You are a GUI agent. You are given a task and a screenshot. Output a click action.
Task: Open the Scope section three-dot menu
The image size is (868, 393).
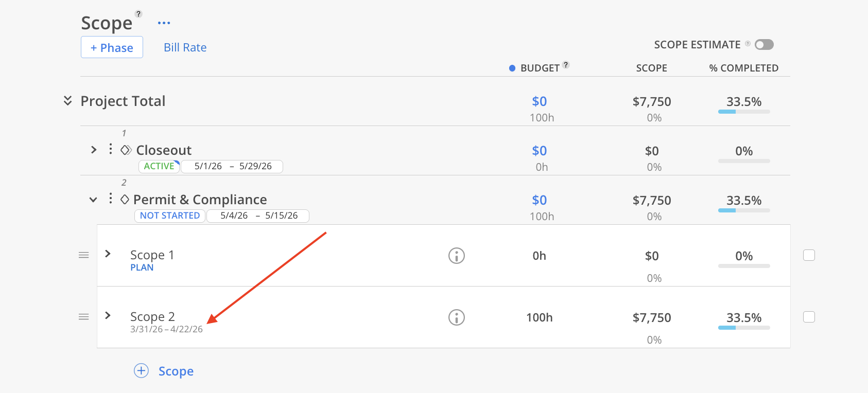[164, 23]
